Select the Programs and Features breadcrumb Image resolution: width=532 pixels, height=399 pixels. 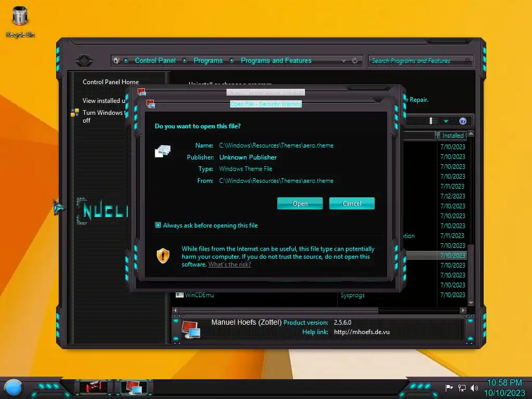click(276, 60)
